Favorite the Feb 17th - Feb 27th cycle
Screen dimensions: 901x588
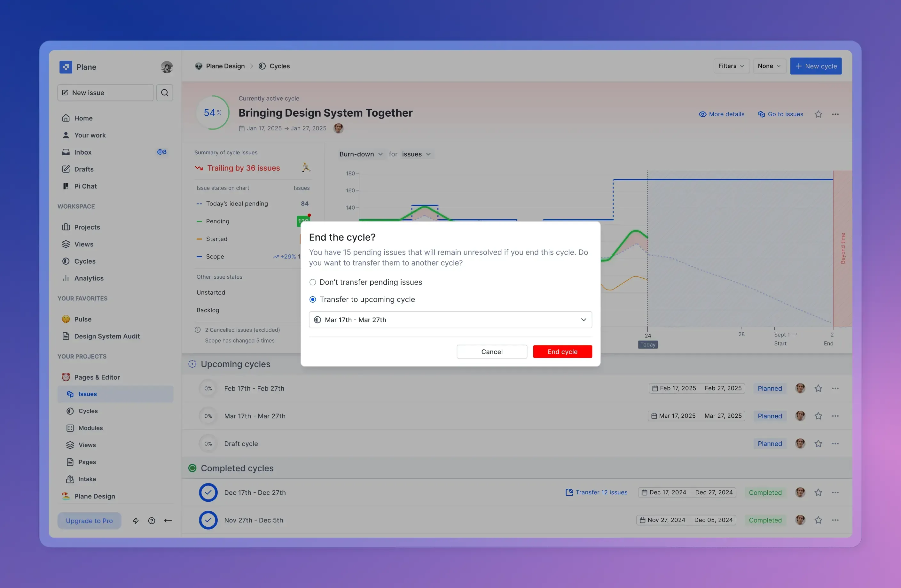(x=818, y=388)
